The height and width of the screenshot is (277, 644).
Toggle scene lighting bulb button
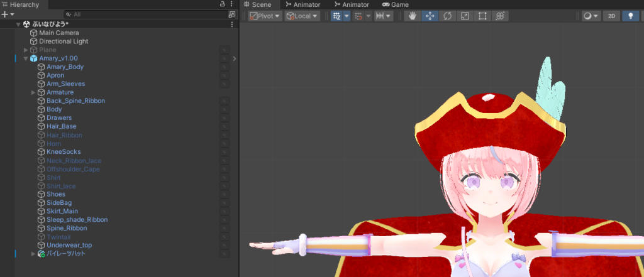[x=630, y=16]
